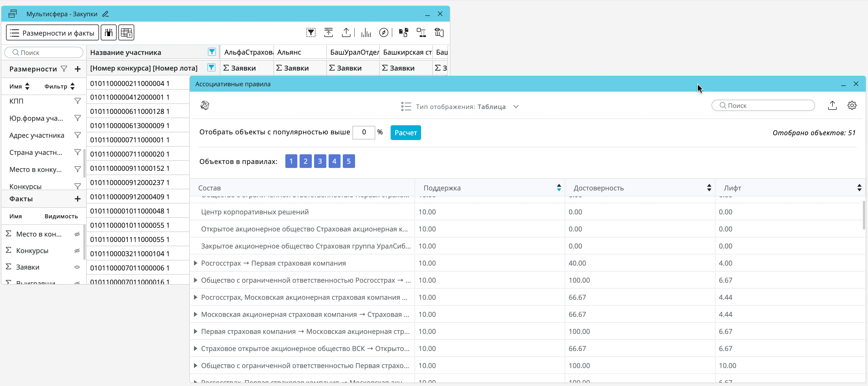The height and width of the screenshot is (386, 868).
Task: Open the Размерности и факты panel button
Action: [52, 33]
